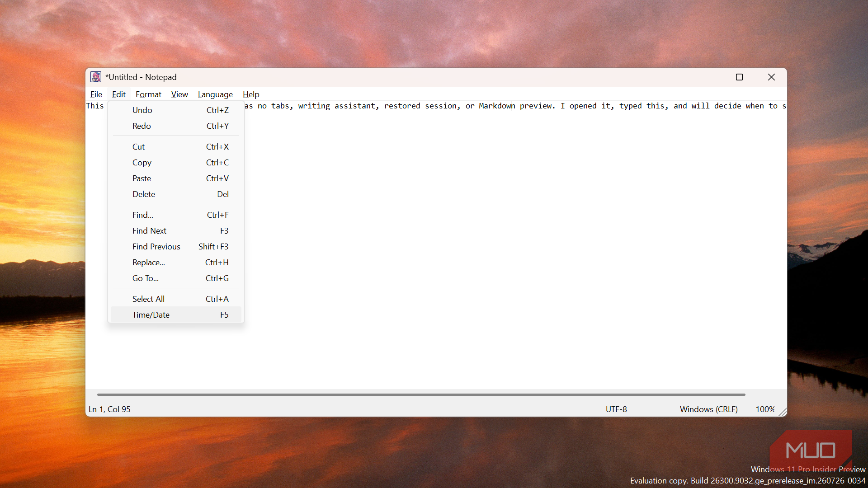Open the Format menu
Image resolution: width=868 pixels, height=488 pixels.
pyautogui.click(x=148, y=94)
